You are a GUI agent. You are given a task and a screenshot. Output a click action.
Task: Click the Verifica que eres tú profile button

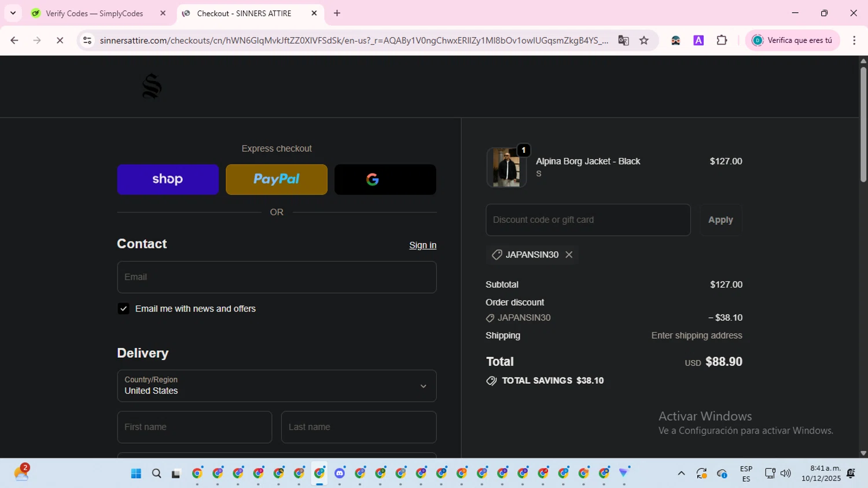tap(792, 41)
